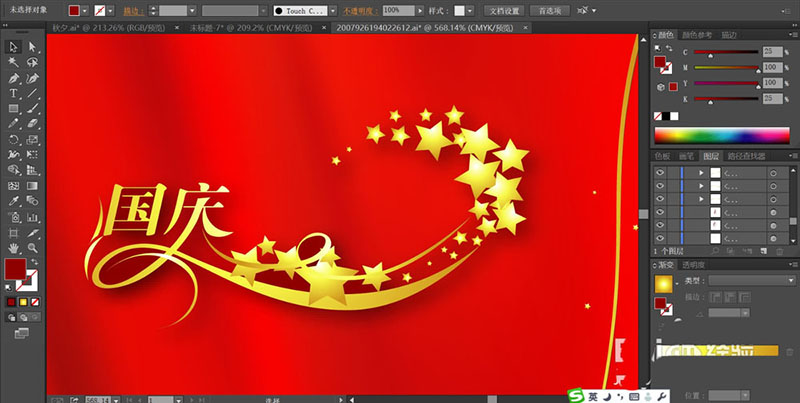Viewport: 800px width, 403px height.
Task: Open the 颜色参考 panel tab
Action: [x=697, y=35]
